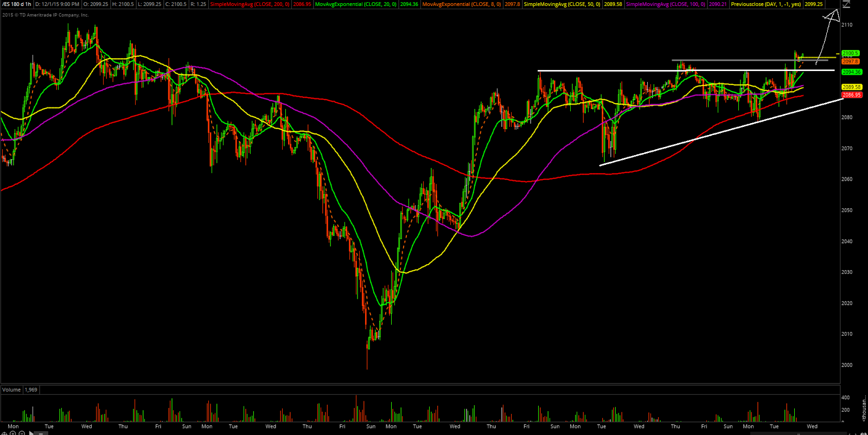Select the Previousclose (DAY, 1, -1, yes) label
The width and height of the screenshot is (868, 435).
pyautogui.click(x=766, y=4)
